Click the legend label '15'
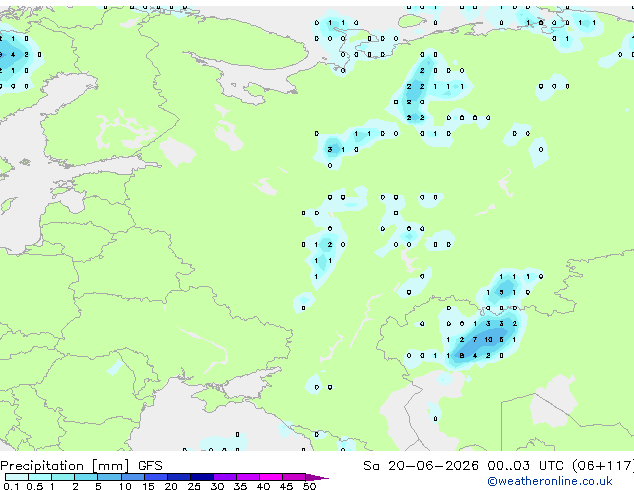The width and height of the screenshot is (634, 490). tap(148, 486)
